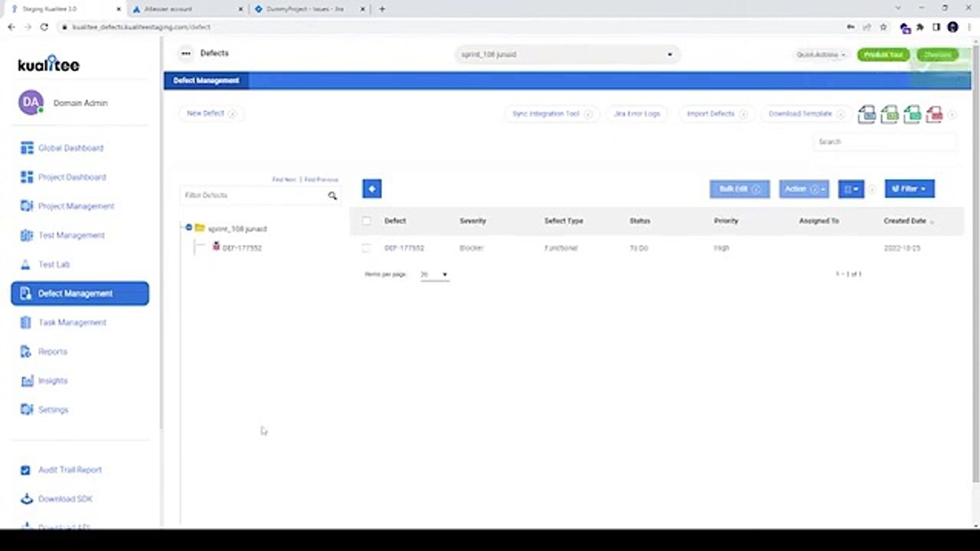Open DEF-177552 link in table

point(404,248)
